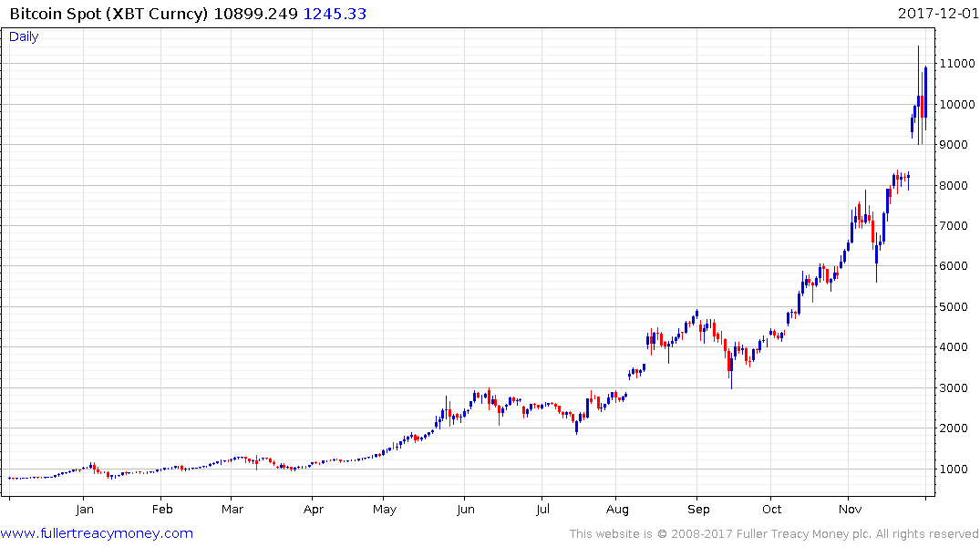The height and width of the screenshot is (547, 980).
Task: Click the May month label
Action: pyautogui.click(x=385, y=510)
